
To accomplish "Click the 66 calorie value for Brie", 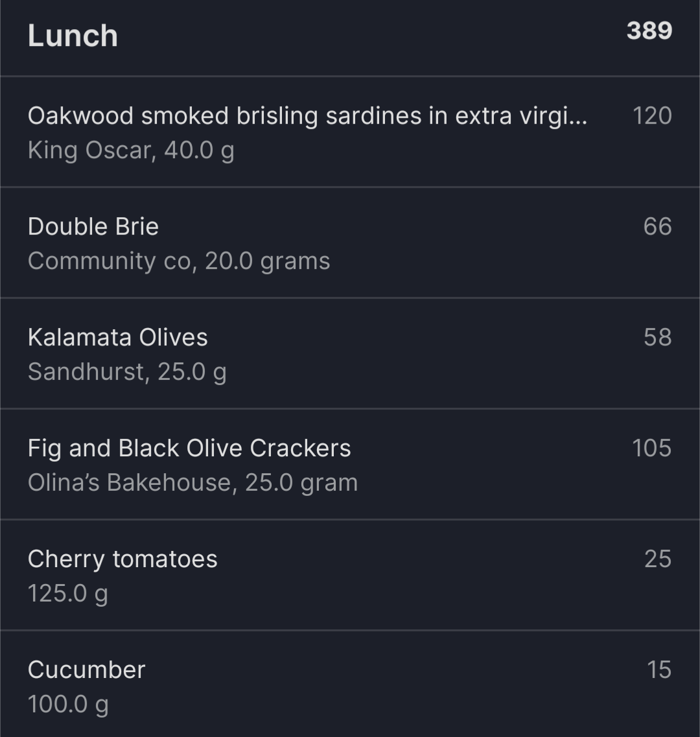I will [x=657, y=227].
